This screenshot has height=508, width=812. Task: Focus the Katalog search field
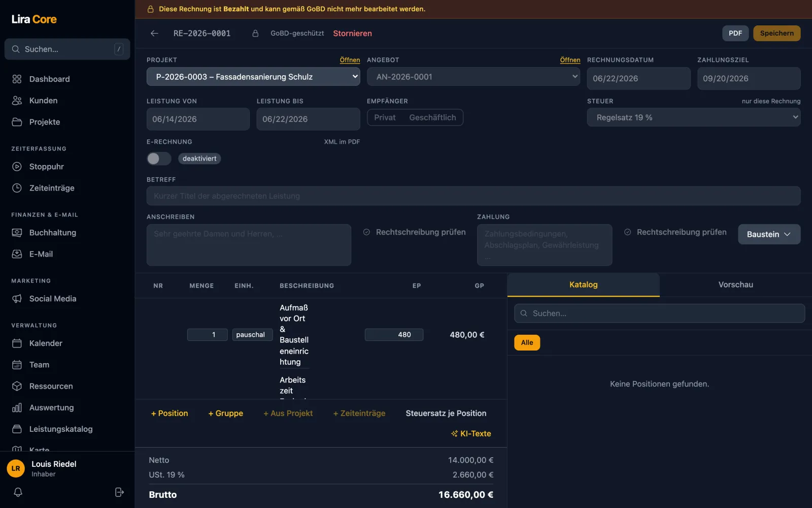[659, 313]
